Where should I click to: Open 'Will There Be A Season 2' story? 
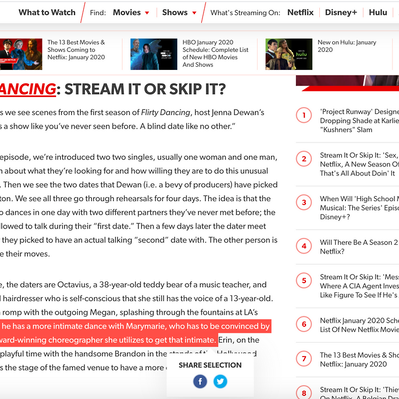359,247
